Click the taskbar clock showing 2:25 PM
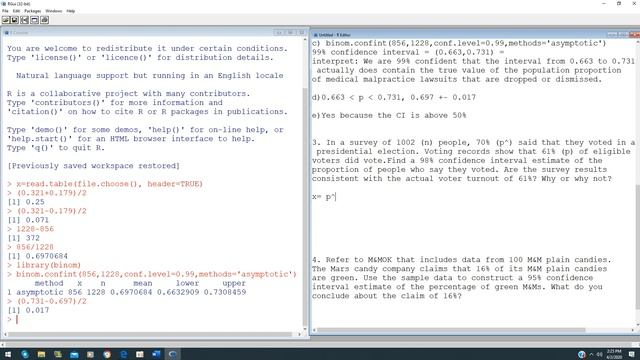This screenshot has width=640, height=360. pos(614,354)
